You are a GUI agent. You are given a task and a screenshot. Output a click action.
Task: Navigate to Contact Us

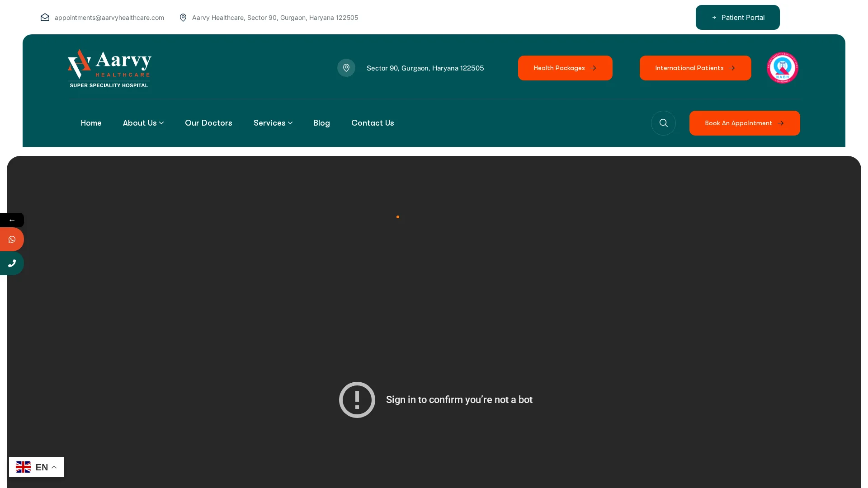click(373, 123)
